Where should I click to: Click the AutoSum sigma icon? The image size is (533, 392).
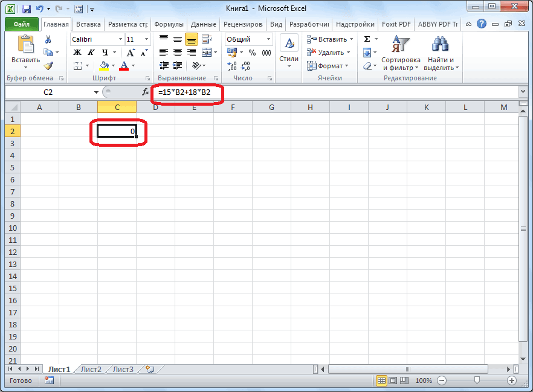point(367,39)
